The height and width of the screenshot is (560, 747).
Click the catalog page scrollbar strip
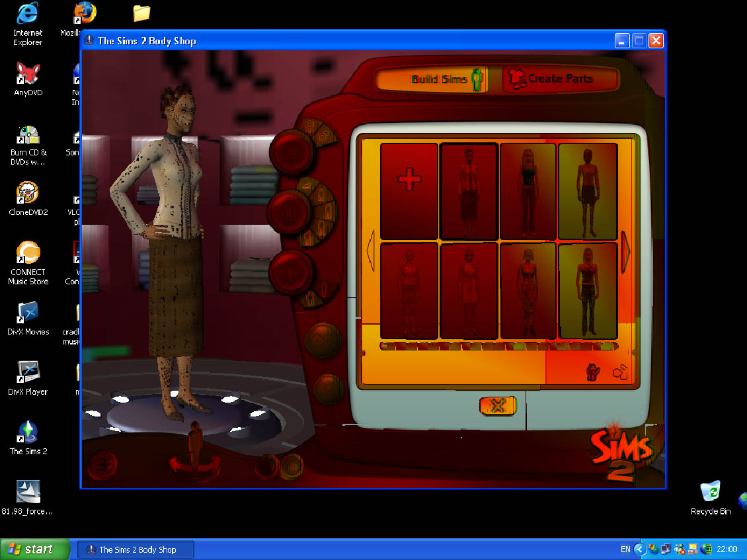(498, 346)
